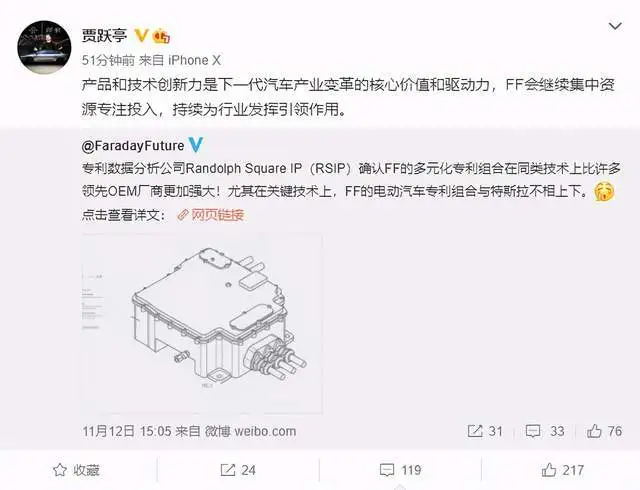The width and height of the screenshot is (640, 490).
Task: Open the post options chevron menu
Action: [x=615, y=27]
